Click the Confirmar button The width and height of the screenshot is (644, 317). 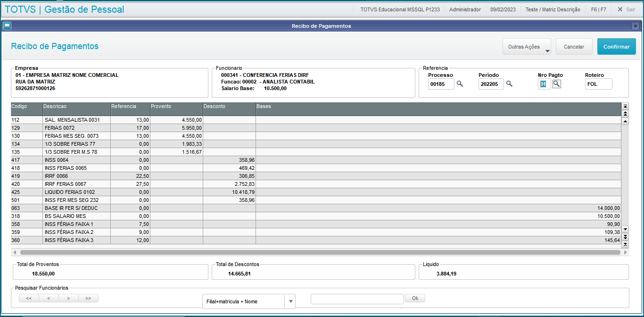616,47
